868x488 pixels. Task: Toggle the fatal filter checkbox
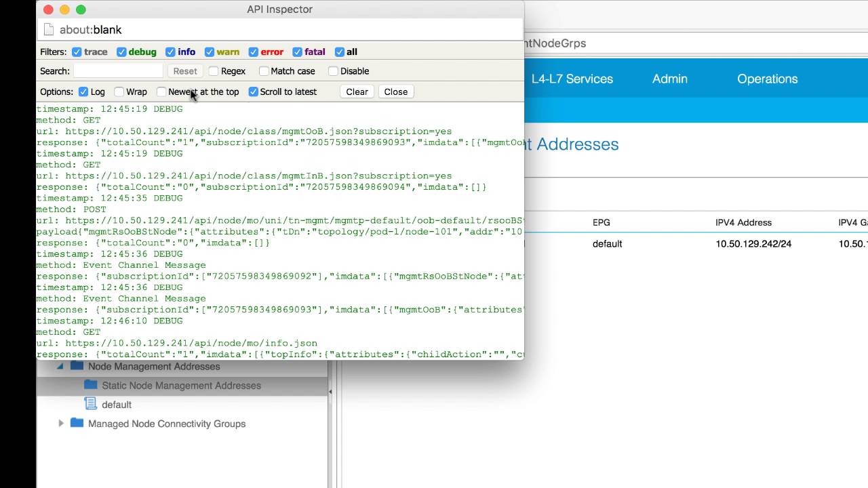pos(297,52)
